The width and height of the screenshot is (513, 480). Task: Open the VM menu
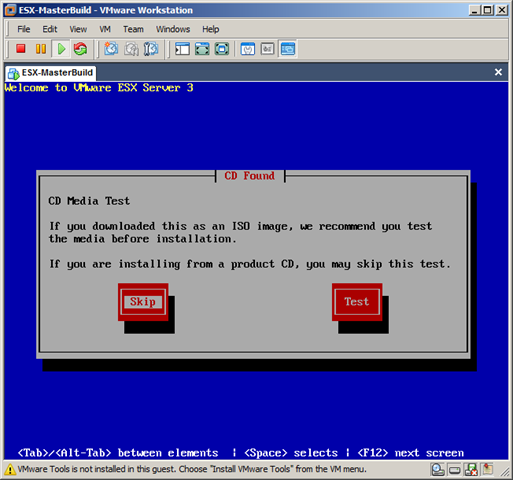click(105, 29)
